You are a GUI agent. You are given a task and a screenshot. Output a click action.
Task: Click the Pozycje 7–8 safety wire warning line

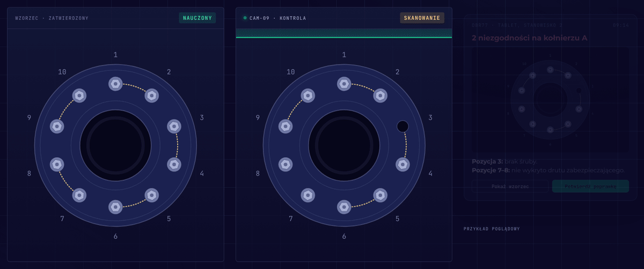[x=548, y=170]
